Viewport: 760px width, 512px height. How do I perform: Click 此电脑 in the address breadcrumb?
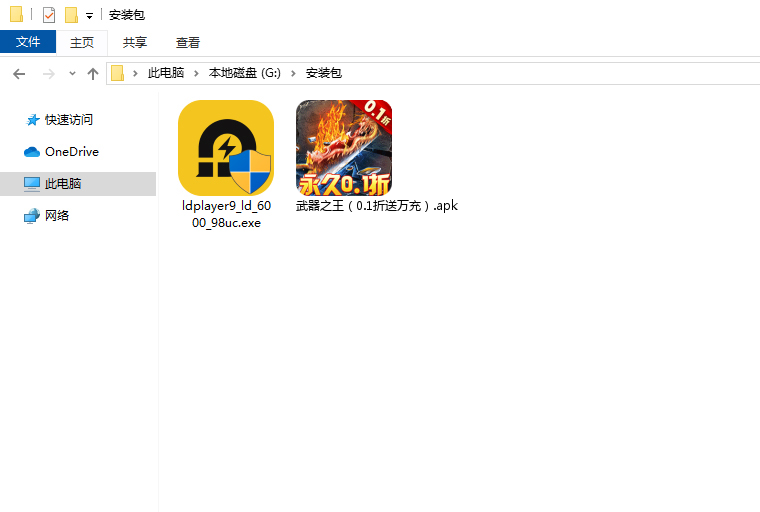(x=166, y=73)
